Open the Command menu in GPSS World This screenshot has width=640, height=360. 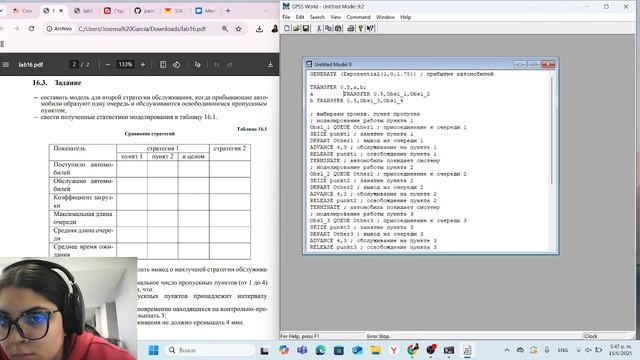(x=358, y=17)
